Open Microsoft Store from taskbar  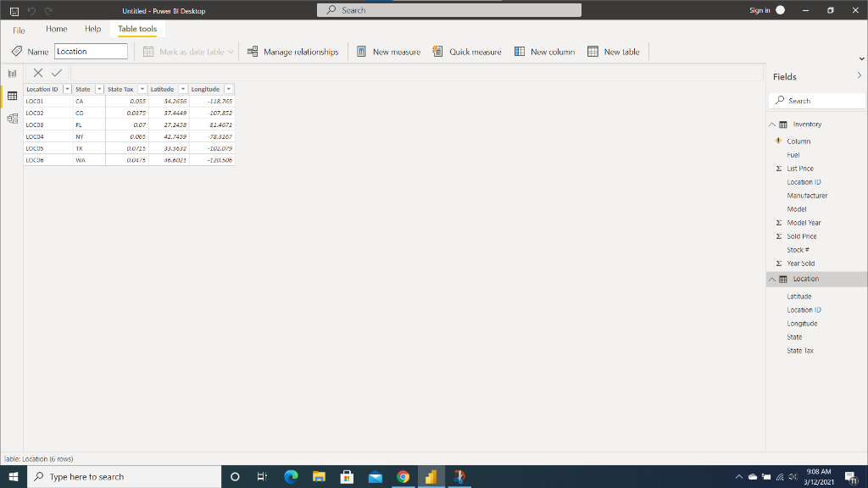coord(347,476)
